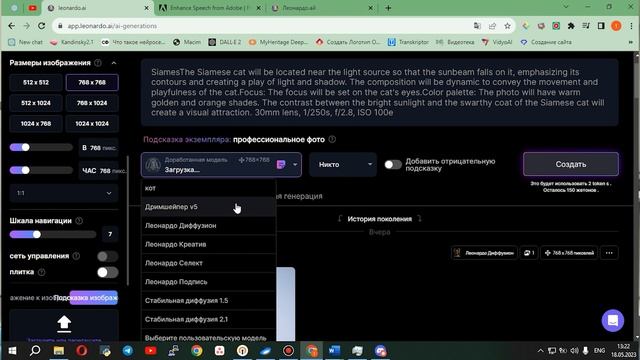
Task: Click in the prompt text area
Action: coord(380,92)
